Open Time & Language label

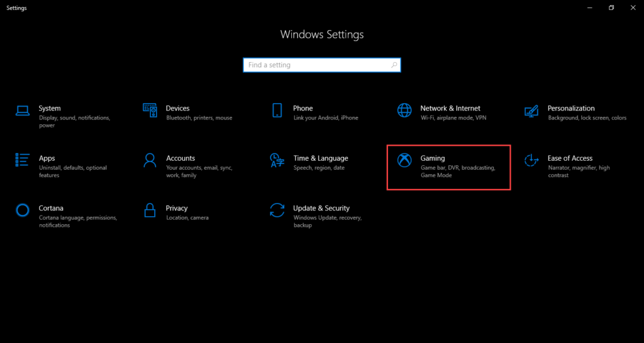tap(320, 158)
